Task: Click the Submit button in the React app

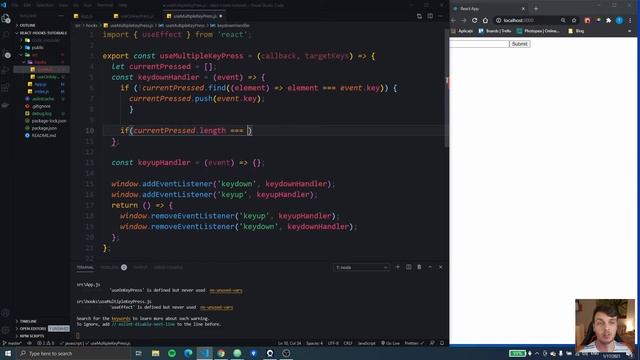Action: [x=520, y=44]
